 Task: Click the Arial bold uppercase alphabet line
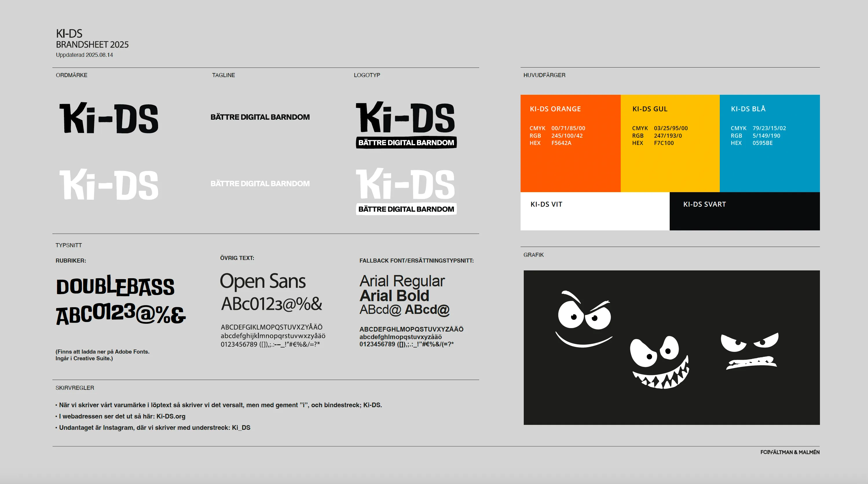click(411, 329)
